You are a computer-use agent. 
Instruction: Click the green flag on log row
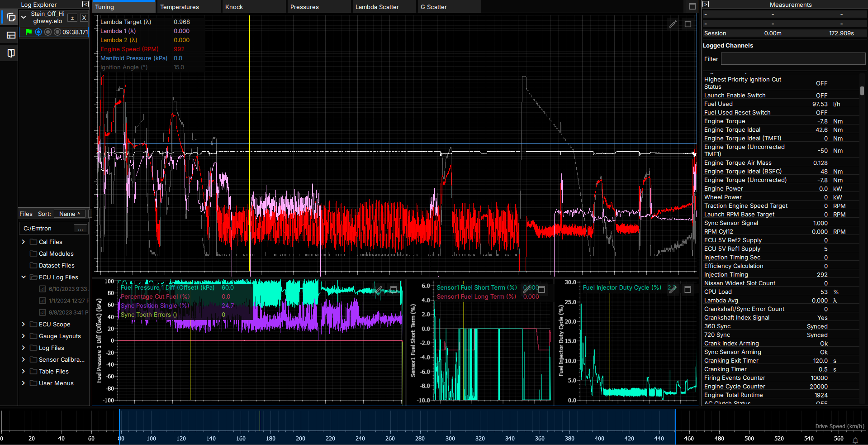28,32
